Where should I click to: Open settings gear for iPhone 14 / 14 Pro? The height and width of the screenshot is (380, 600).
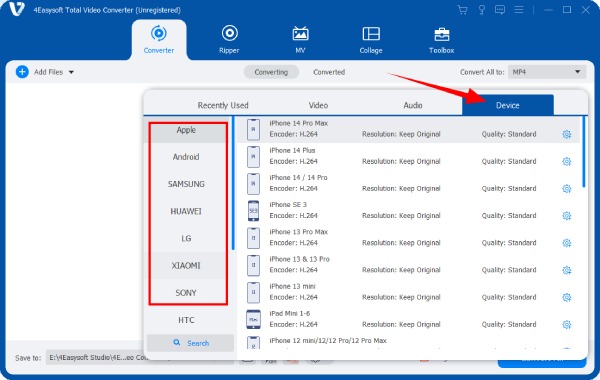567,189
